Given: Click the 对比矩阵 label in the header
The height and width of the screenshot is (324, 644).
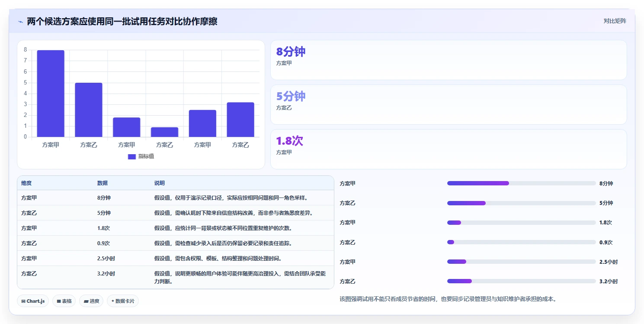Looking at the screenshot, I should (x=615, y=21).
